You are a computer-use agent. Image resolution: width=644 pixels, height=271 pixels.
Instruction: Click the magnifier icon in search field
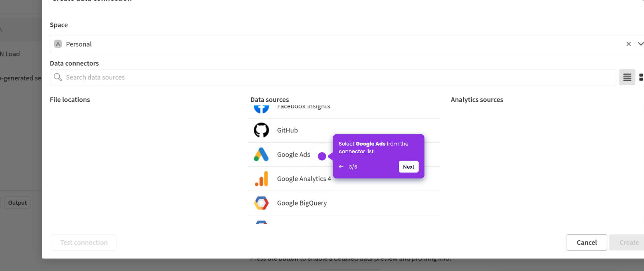tap(58, 77)
